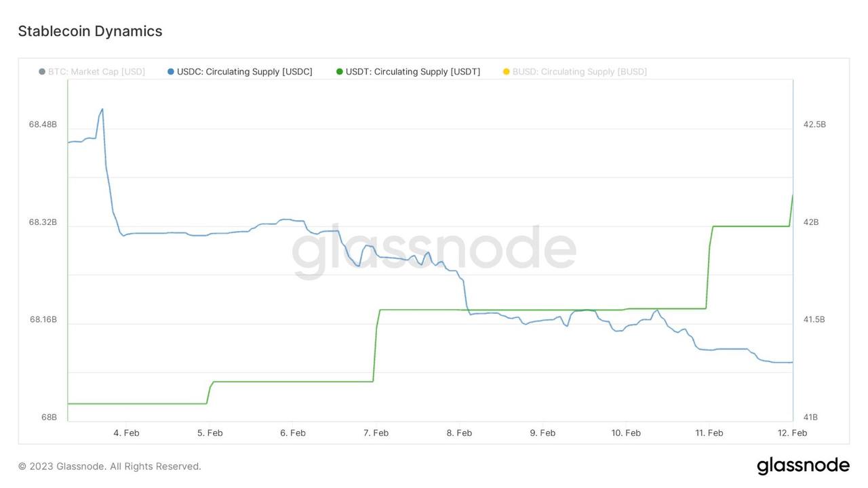Screen dimensions: 868x488
Task: Toggle USDC Circulating Supply legend entry
Action: tap(240, 71)
